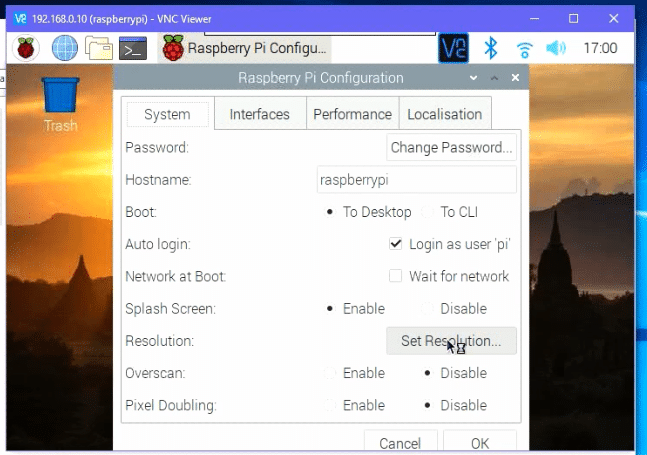Click the VNC Viewer logo in title bar

pos(20,19)
